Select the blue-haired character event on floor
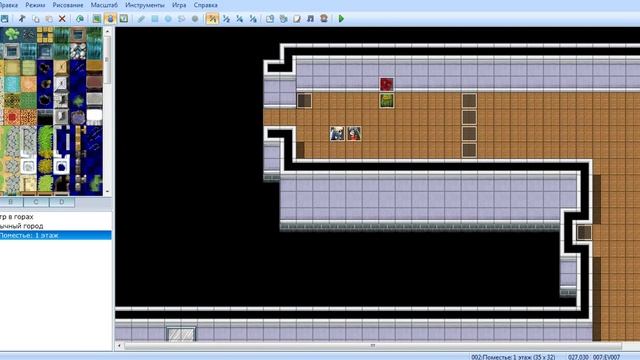The width and height of the screenshot is (640, 360). 337,133
